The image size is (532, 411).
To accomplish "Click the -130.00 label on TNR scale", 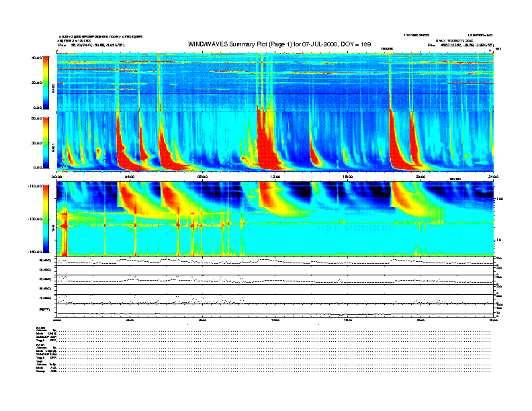I will coord(35,219).
